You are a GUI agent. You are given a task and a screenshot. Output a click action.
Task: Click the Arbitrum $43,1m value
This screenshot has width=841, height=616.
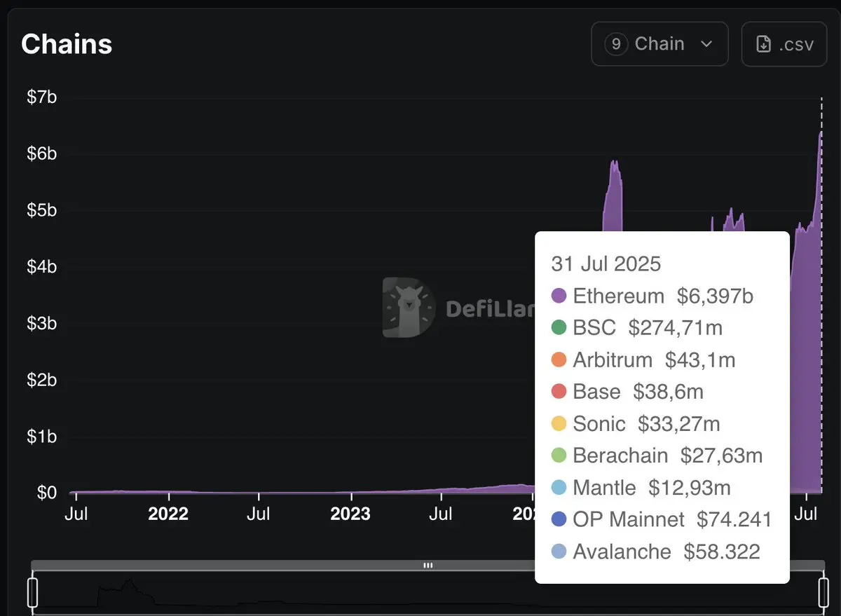click(700, 360)
